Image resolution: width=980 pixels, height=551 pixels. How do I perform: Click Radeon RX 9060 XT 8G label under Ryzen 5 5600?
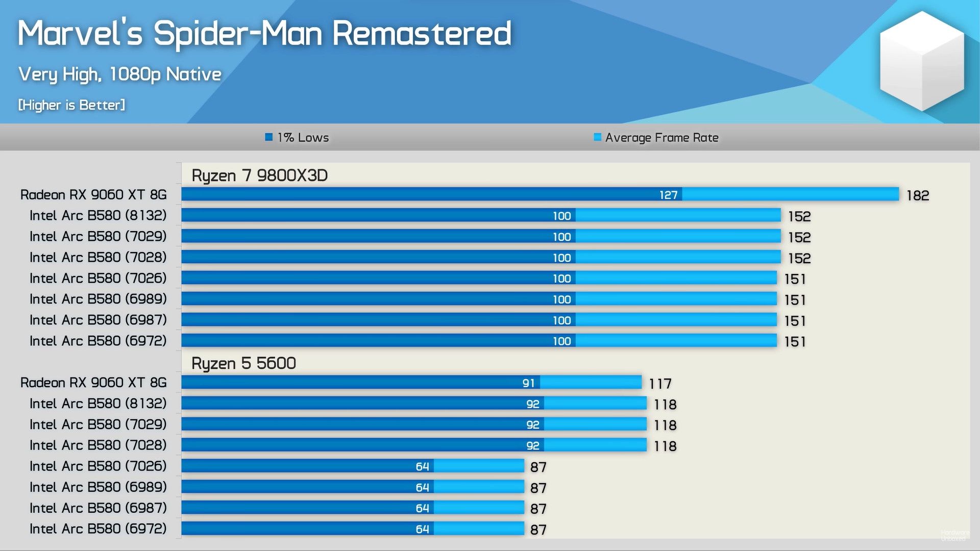pos(93,383)
